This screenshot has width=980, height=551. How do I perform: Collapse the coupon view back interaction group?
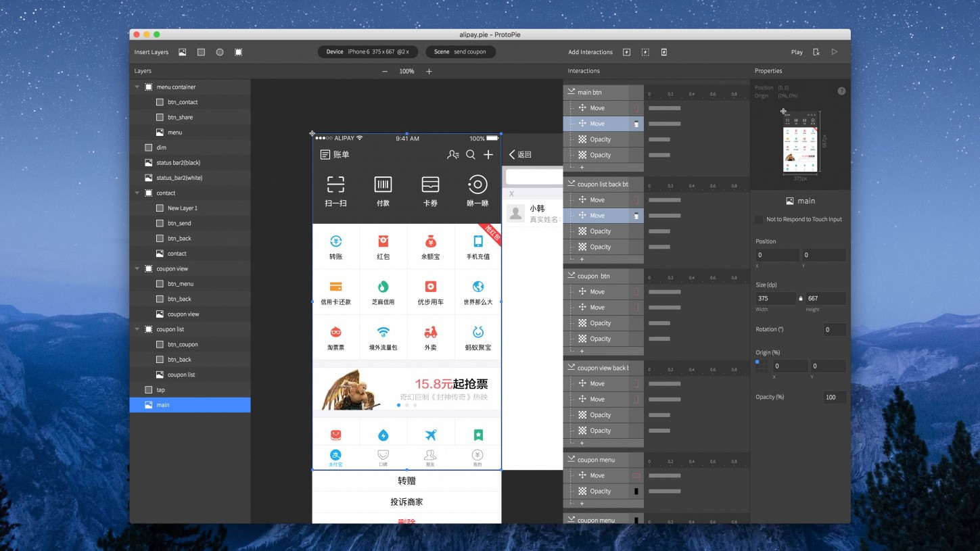[x=571, y=368]
